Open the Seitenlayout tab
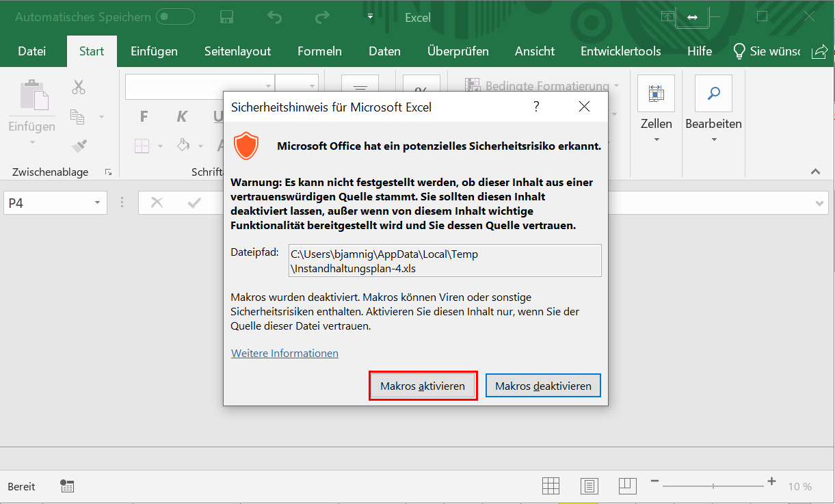The width and height of the screenshot is (835, 504). [x=237, y=51]
